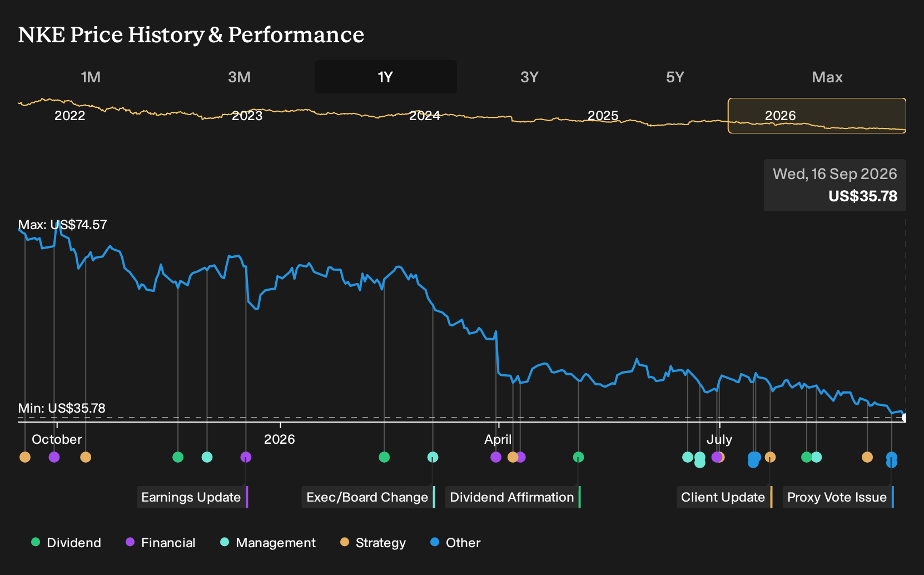Select the highlighted 2026 range box in overview
This screenshot has height=575, width=924.
click(817, 116)
